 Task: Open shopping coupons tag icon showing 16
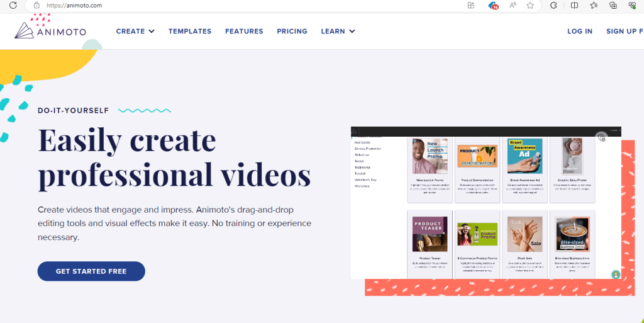[493, 6]
